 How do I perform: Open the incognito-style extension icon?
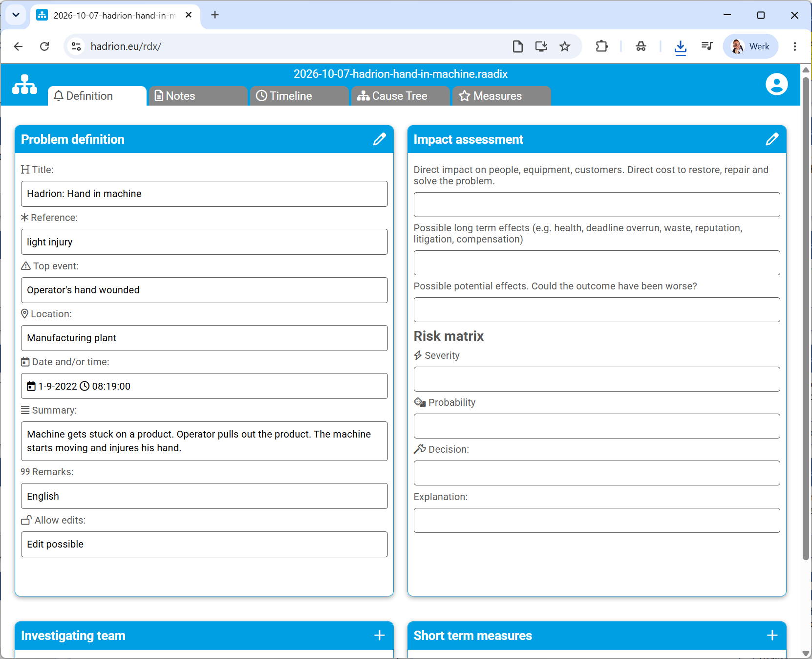click(x=641, y=46)
